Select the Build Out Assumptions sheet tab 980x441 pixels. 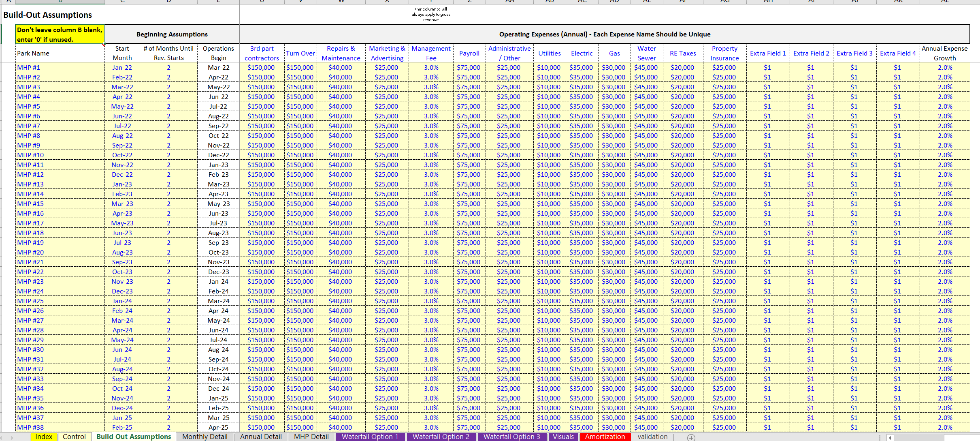pyautogui.click(x=134, y=437)
